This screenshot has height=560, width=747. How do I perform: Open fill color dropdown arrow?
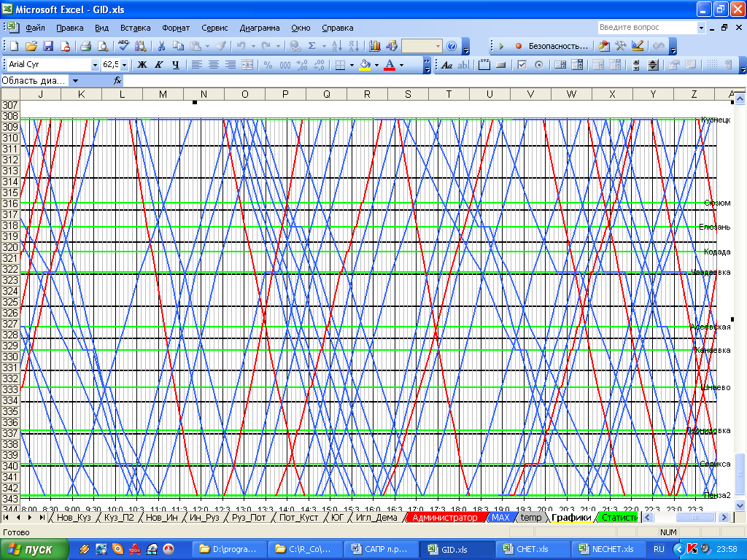tap(376, 65)
